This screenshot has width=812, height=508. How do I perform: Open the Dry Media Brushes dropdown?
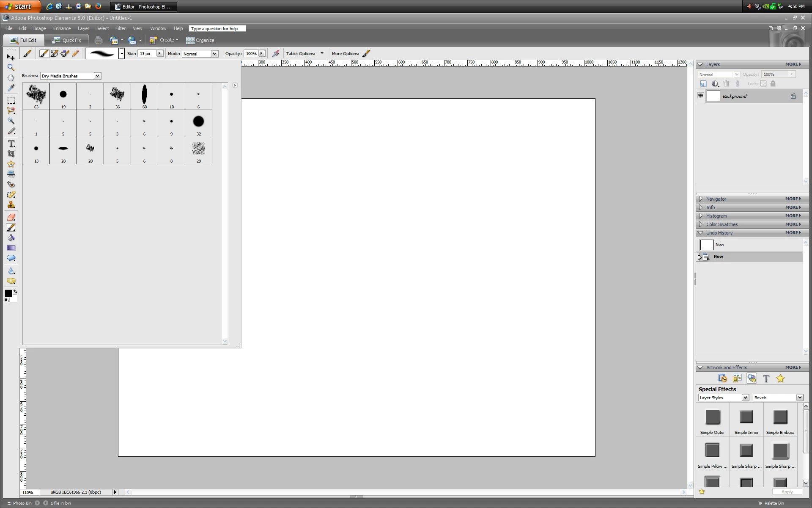[97, 76]
